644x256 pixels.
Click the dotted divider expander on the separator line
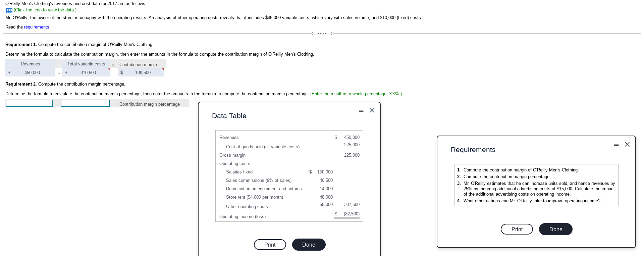click(322, 34)
